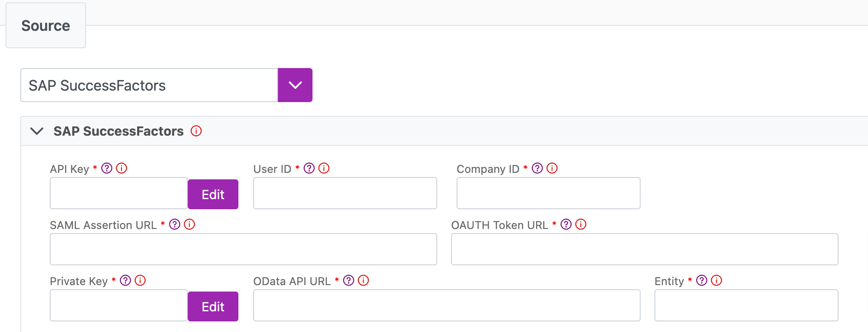The width and height of the screenshot is (868, 332).
Task: Focus the OAUTH Token URL input field
Action: 645,249
